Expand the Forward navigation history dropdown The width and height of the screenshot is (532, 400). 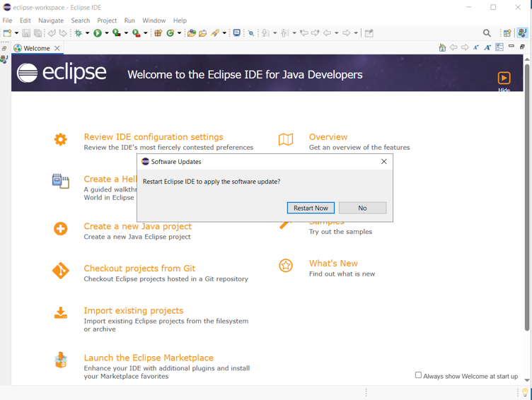(x=356, y=33)
